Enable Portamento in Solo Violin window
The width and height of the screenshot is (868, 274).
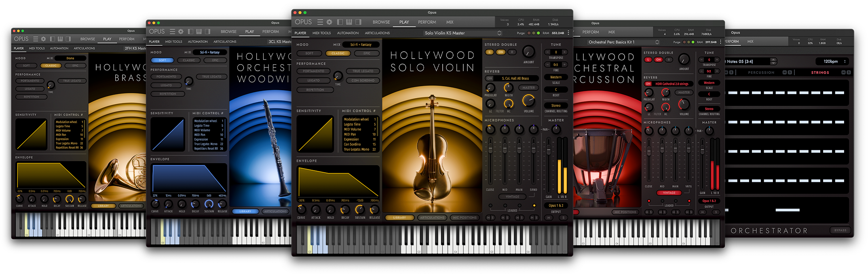point(313,71)
